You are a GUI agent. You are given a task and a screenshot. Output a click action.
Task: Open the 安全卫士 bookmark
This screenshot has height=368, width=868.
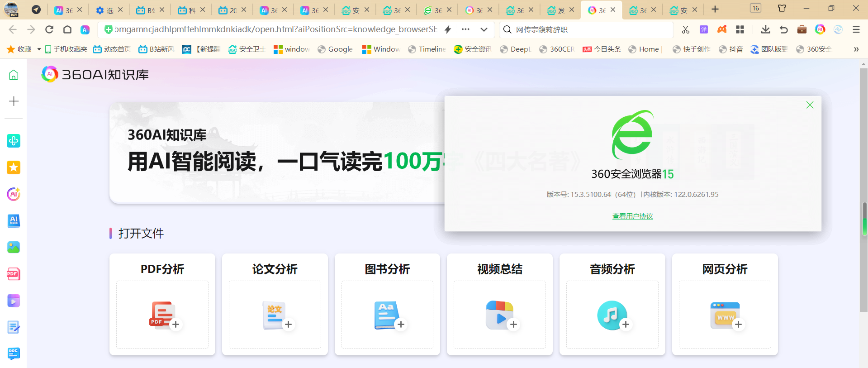click(247, 49)
